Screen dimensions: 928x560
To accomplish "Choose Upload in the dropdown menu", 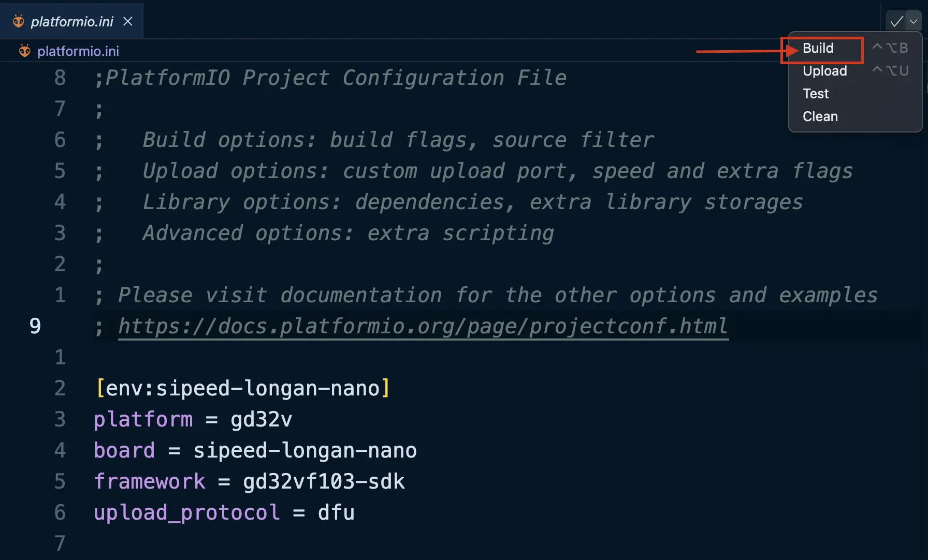I will (x=824, y=71).
